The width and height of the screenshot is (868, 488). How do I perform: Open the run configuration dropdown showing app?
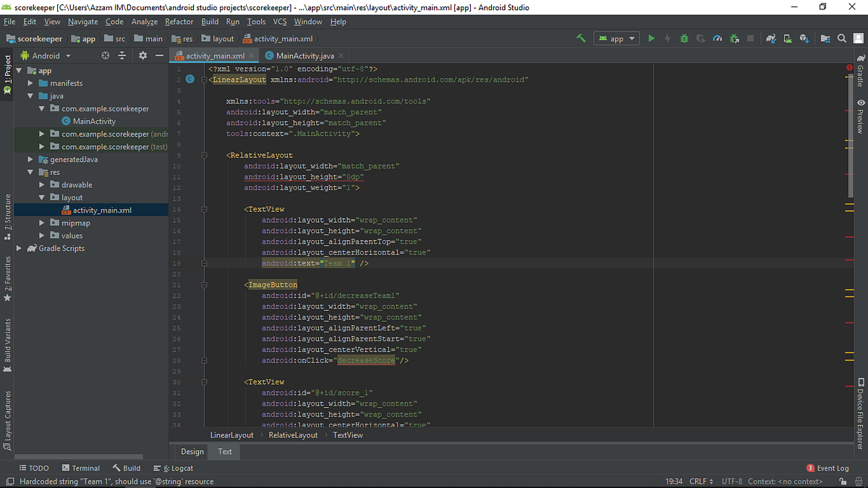(x=616, y=38)
